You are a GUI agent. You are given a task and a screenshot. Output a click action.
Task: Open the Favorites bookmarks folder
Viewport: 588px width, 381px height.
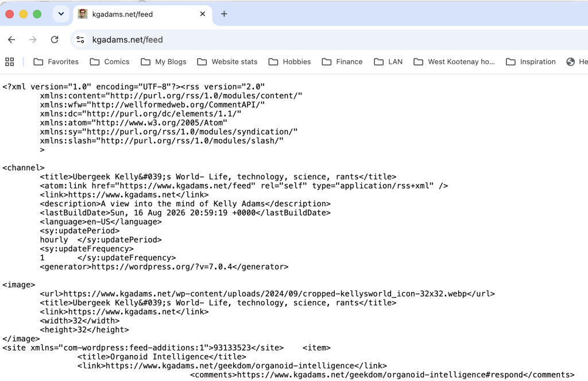(56, 61)
